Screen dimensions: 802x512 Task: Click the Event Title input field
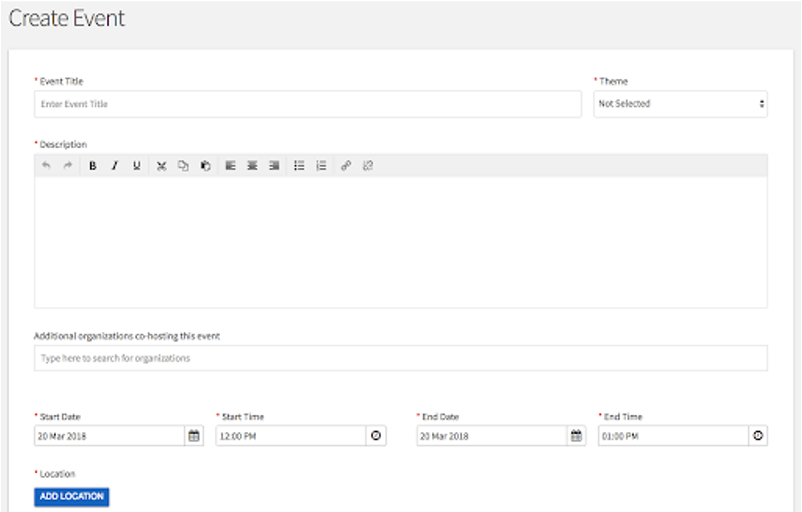(x=307, y=104)
